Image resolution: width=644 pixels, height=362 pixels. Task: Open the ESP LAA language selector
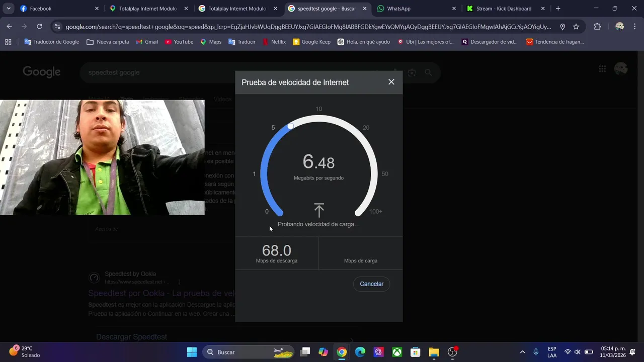click(552, 352)
